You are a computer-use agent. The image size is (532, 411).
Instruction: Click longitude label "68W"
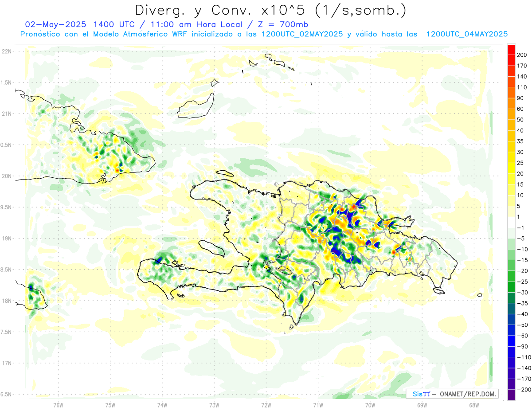pos(474,404)
